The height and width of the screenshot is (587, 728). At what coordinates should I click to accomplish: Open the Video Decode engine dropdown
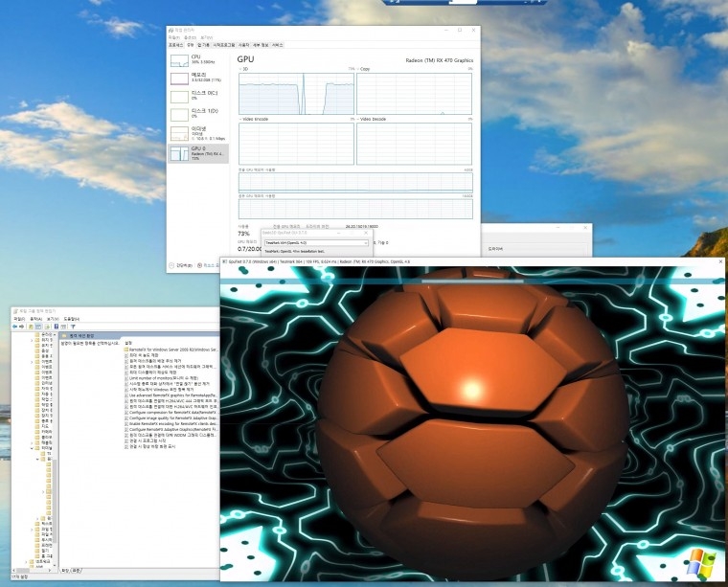pyautogui.click(x=372, y=120)
